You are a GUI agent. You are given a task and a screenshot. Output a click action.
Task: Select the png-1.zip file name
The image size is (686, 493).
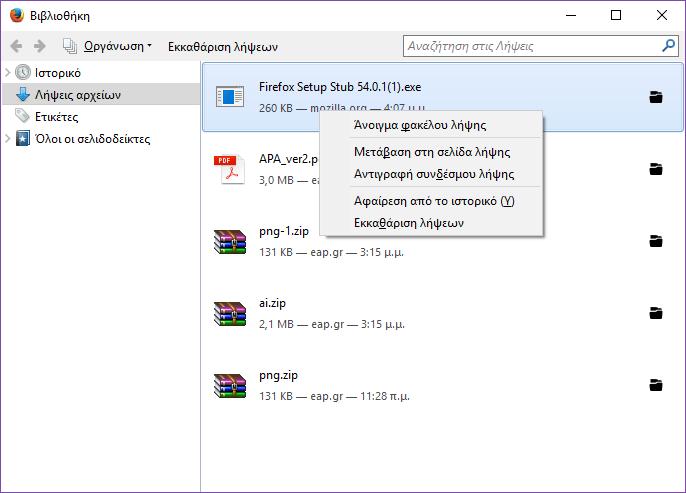[284, 231]
